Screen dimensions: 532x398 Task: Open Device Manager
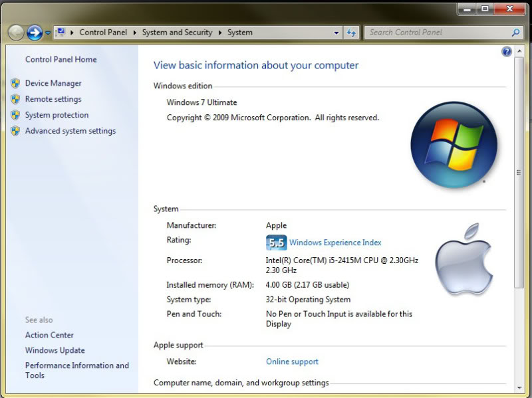tap(53, 83)
